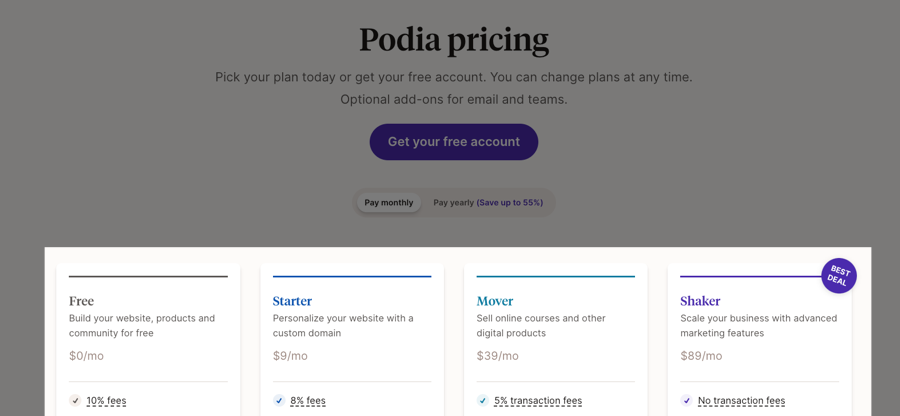Click the Starter plan checkmark icon
This screenshot has width=900, height=416.
[279, 401]
